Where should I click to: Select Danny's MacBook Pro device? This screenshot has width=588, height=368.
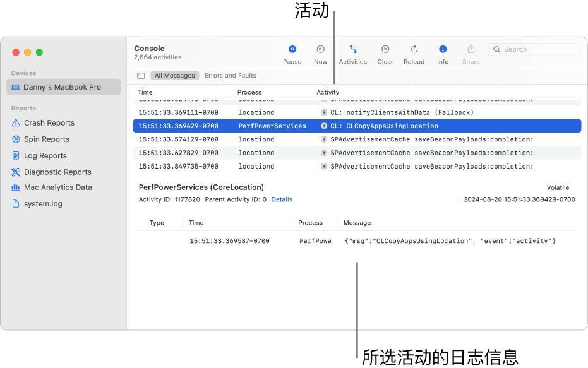pyautogui.click(x=63, y=87)
